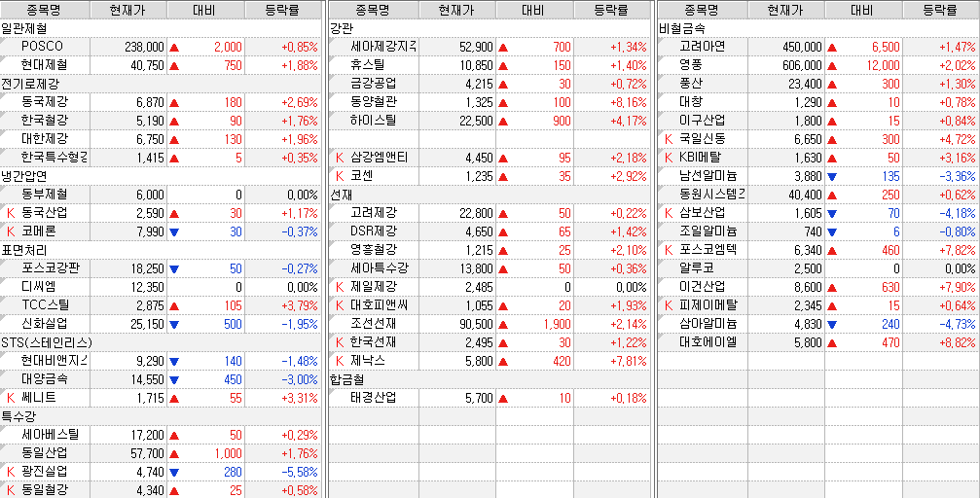Image resolution: width=980 pixels, height=498 pixels.
Task: Click the 대비 column header in middle panel
Action: (534, 10)
